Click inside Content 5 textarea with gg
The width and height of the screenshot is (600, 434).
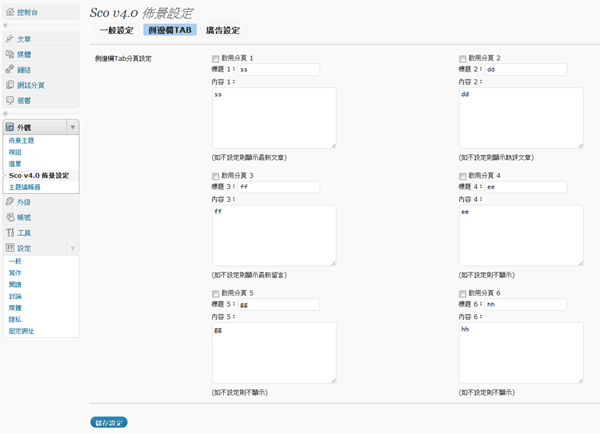(274, 353)
